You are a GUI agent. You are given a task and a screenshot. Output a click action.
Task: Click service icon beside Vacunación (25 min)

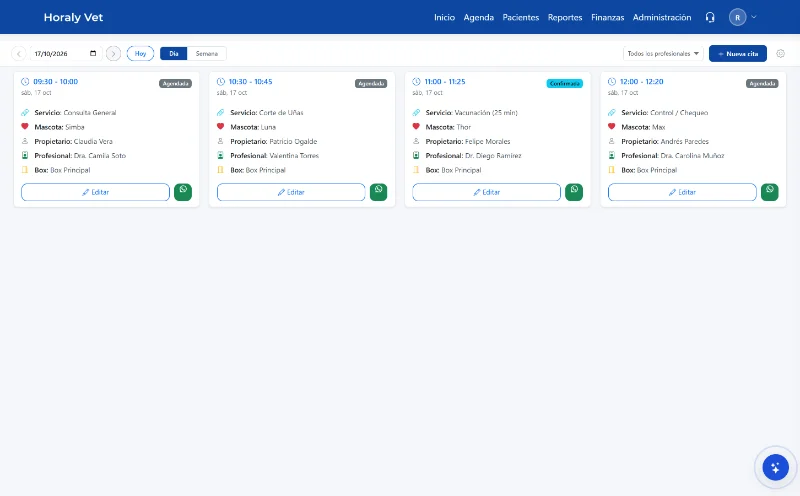pos(416,112)
